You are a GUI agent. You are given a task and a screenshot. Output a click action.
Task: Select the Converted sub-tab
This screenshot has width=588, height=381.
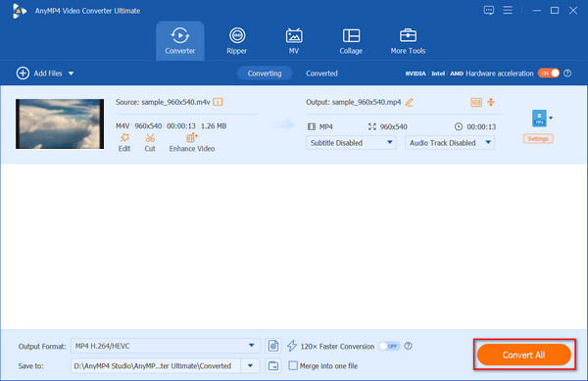pos(321,73)
